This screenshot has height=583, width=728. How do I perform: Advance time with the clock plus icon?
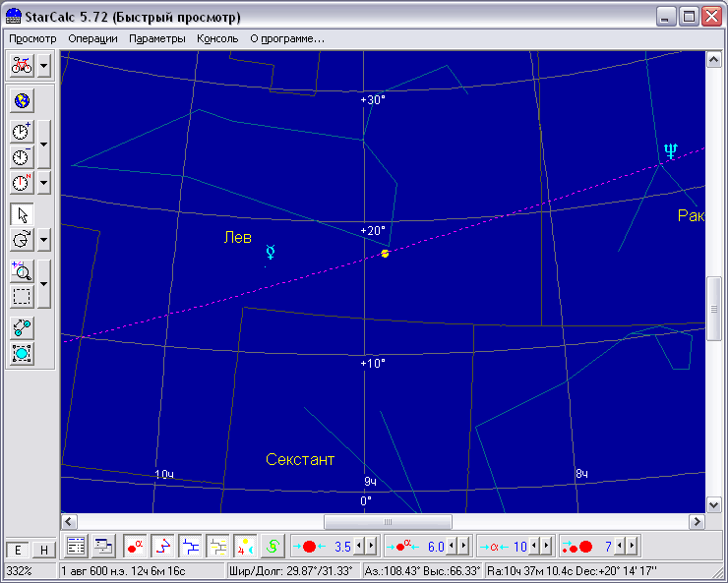click(x=22, y=132)
